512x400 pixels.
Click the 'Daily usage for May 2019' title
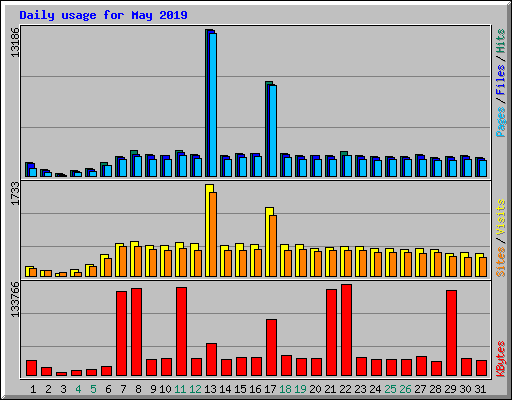pyautogui.click(x=103, y=15)
